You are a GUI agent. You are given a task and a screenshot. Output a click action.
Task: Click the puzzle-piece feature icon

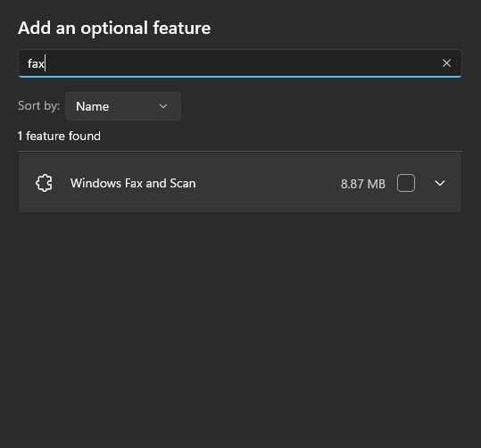pyautogui.click(x=45, y=183)
